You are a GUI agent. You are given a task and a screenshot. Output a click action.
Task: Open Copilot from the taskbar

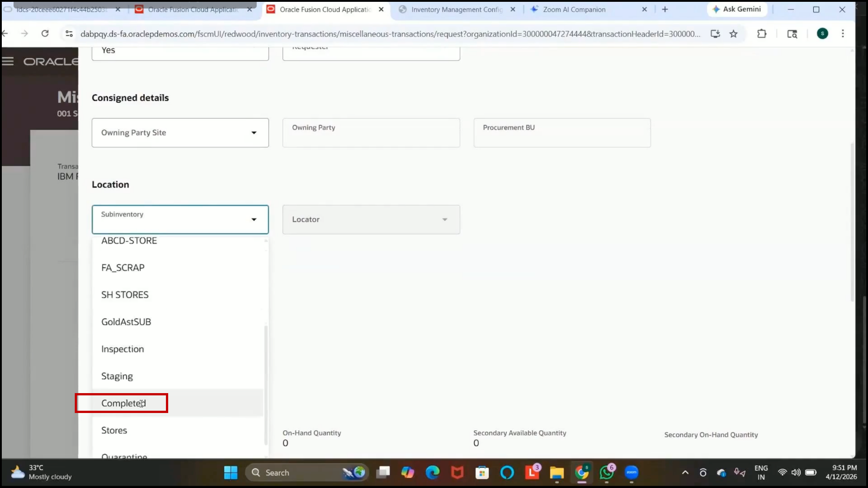(407, 473)
